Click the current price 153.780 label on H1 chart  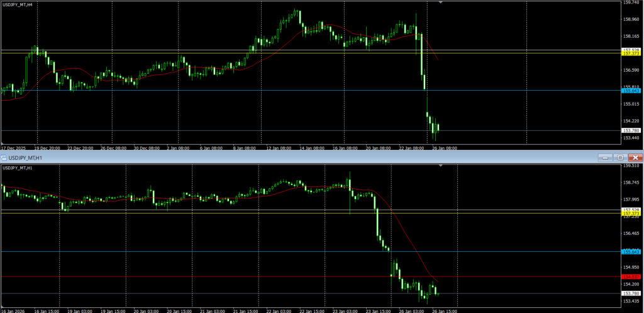(630, 293)
